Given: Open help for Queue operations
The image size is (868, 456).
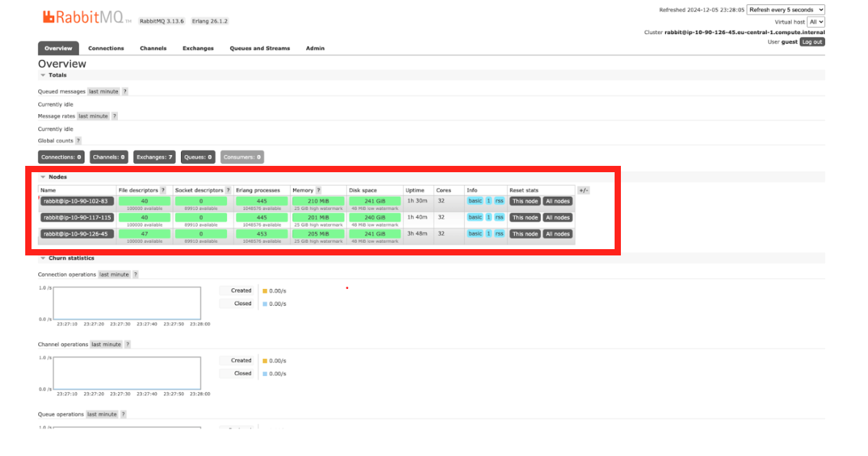Looking at the screenshot, I should (124, 414).
